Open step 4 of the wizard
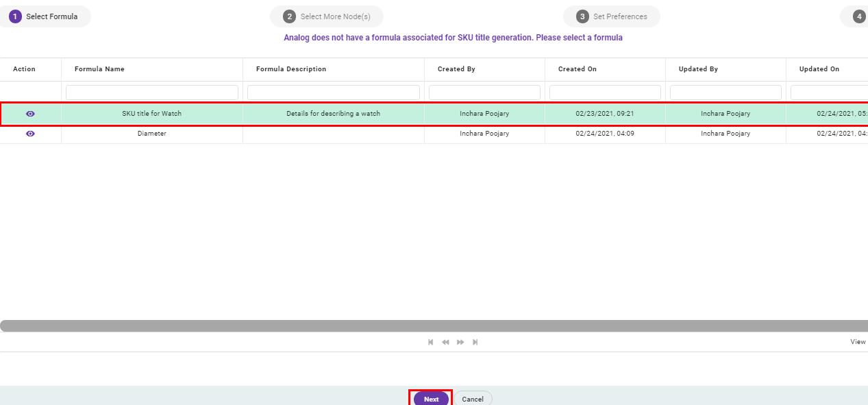 point(855,16)
